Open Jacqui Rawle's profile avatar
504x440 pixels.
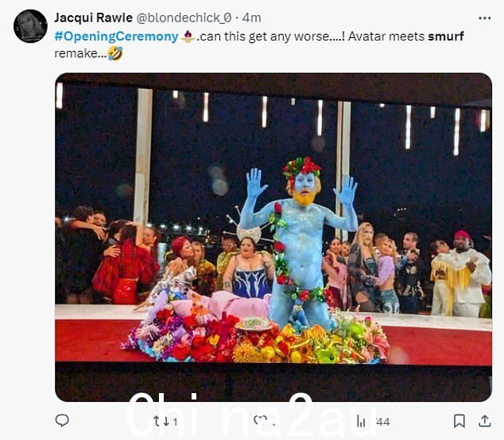pos(30,26)
